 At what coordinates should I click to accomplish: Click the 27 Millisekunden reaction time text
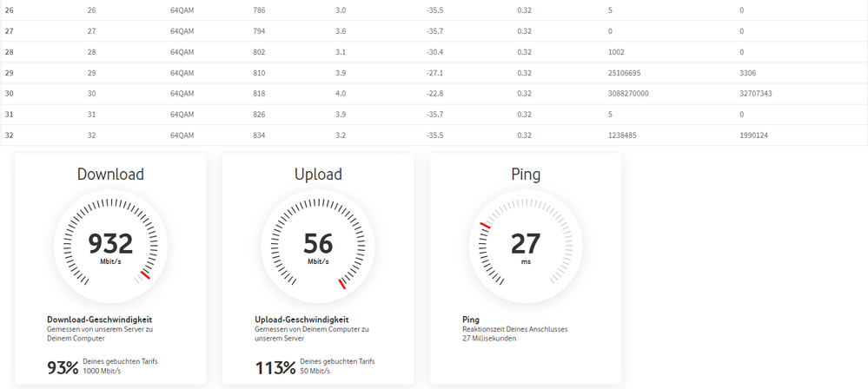[x=489, y=339]
